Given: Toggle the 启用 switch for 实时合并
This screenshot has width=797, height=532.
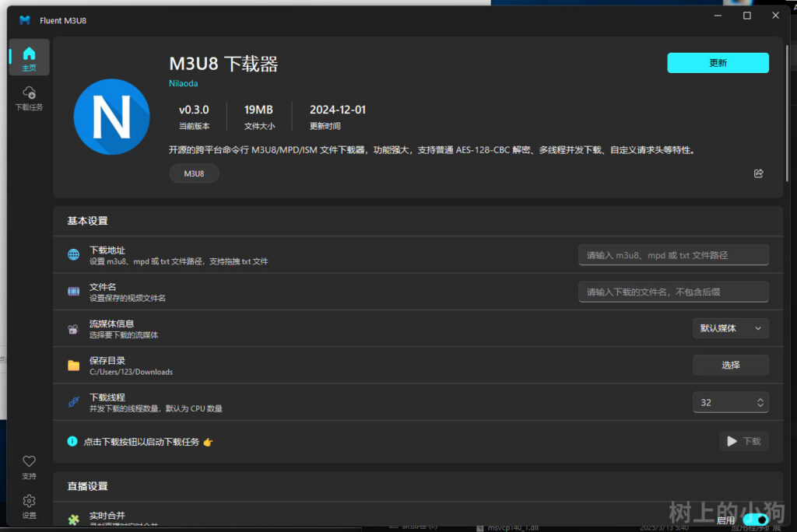Looking at the screenshot, I should click(x=754, y=520).
